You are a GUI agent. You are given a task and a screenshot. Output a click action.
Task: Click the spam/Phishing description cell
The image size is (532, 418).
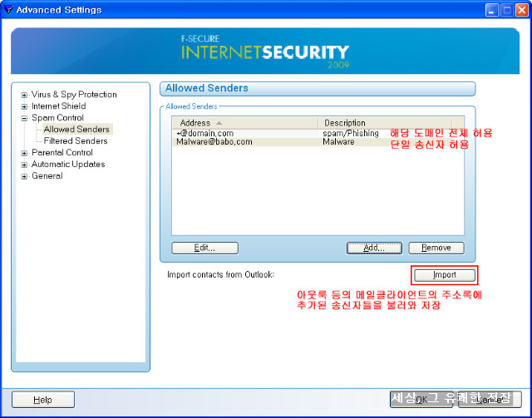pyautogui.click(x=351, y=133)
